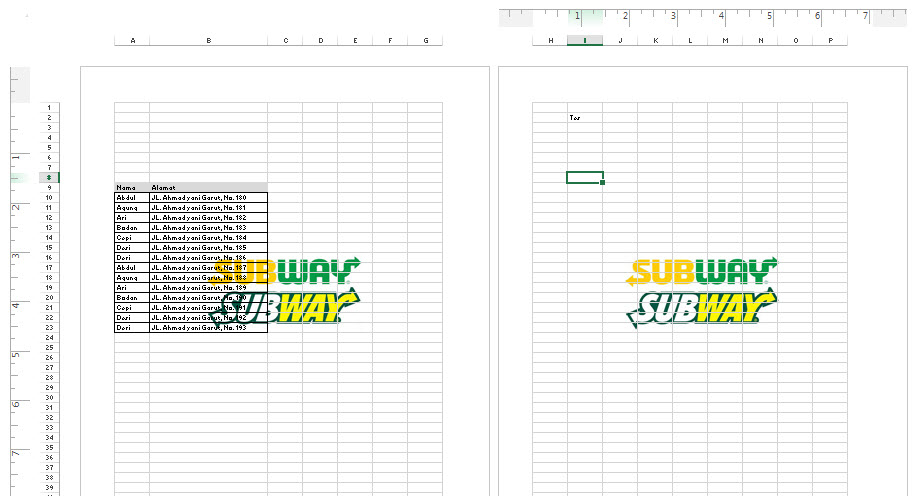Select column P header

[830, 41]
